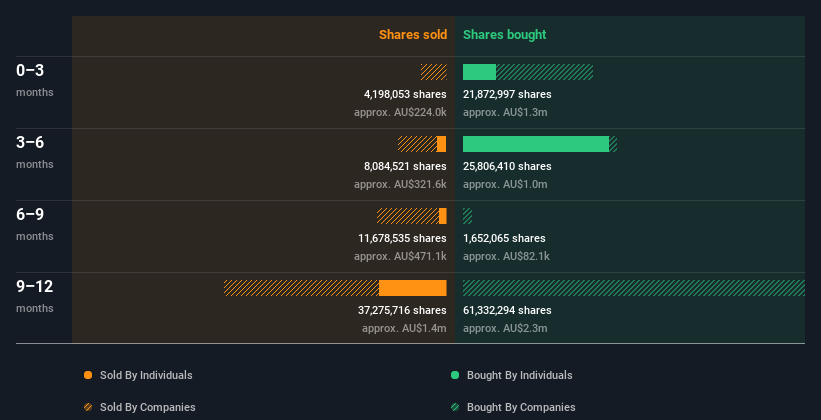Select the Bought By Individuals legend label
Viewport: 821px width, 420px height.
pyautogui.click(x=519, y=375)
